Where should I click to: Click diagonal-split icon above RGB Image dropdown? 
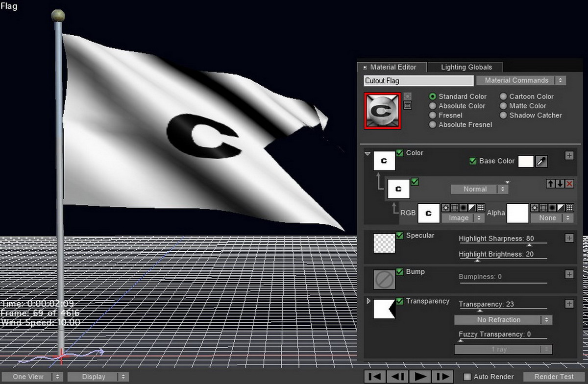click(x=472, y=208)
